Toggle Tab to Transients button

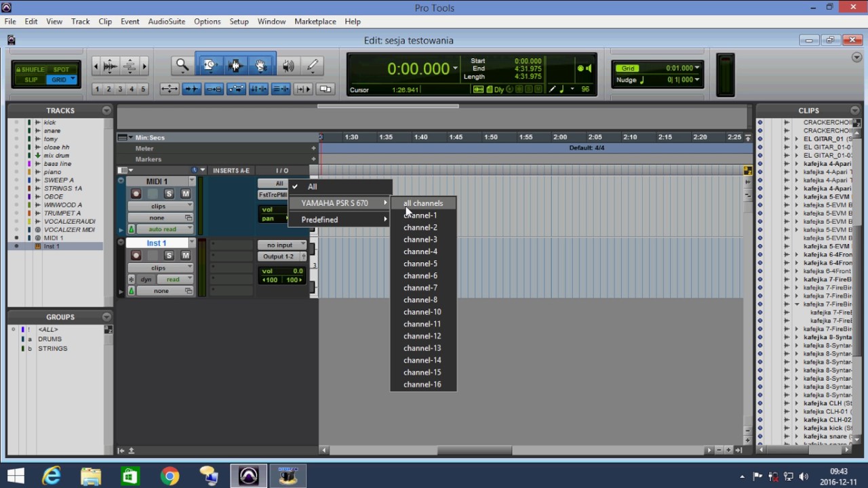(x=191, y=89)
